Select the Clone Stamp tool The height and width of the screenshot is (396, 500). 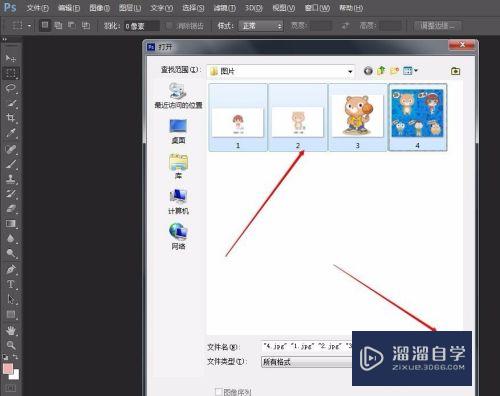point(11,179)
